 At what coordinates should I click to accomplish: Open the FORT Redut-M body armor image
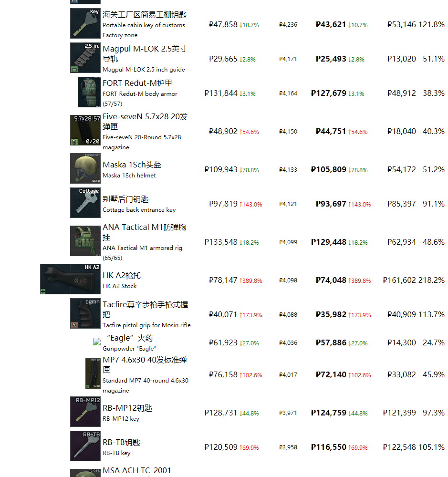click(x=89, y=92)
